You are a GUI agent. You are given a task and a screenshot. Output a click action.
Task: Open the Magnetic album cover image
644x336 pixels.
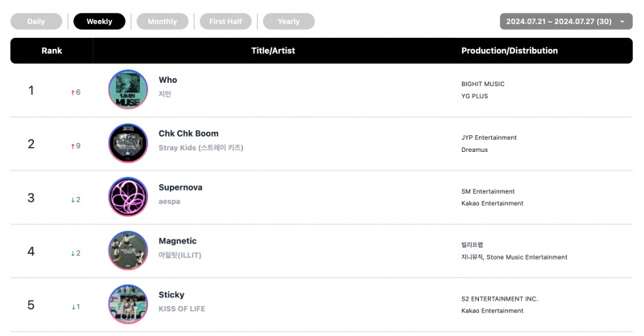[x=128, y=251]
